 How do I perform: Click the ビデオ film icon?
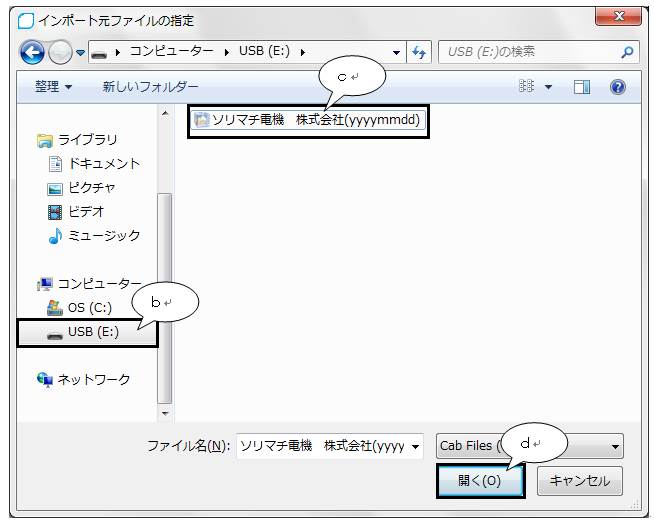click(55, 212)
